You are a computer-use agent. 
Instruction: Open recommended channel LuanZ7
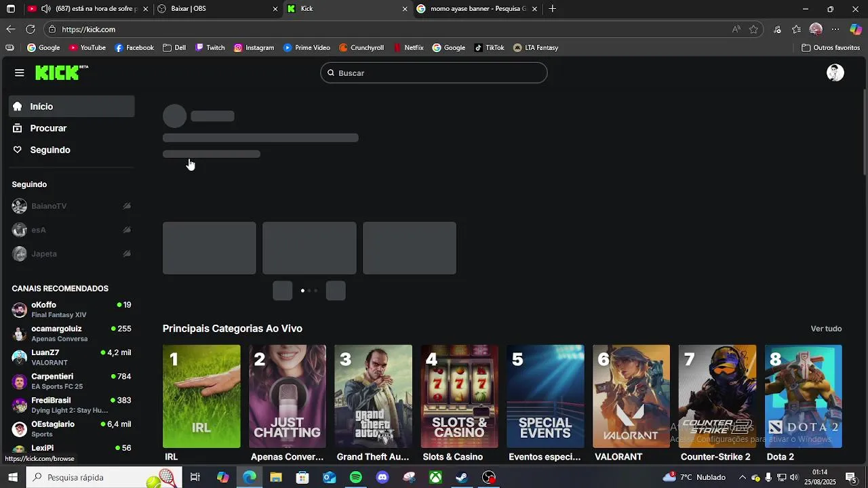tap(72, 357)
